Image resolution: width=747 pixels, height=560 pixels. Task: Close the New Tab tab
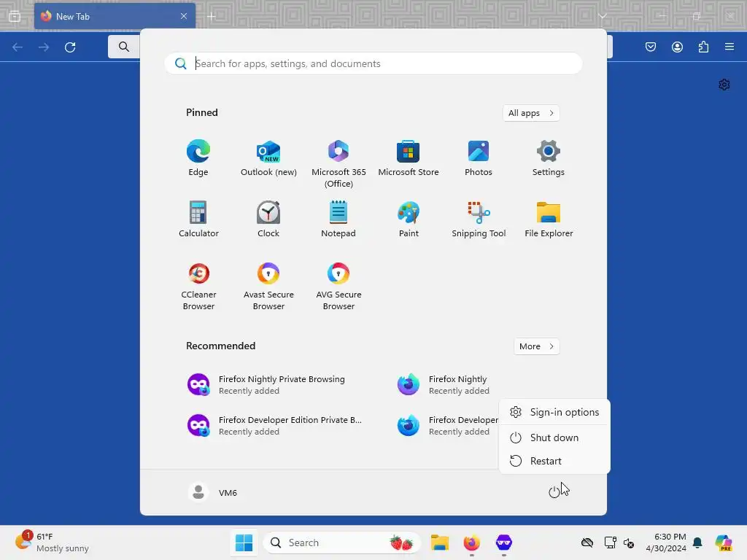point(184,16)
